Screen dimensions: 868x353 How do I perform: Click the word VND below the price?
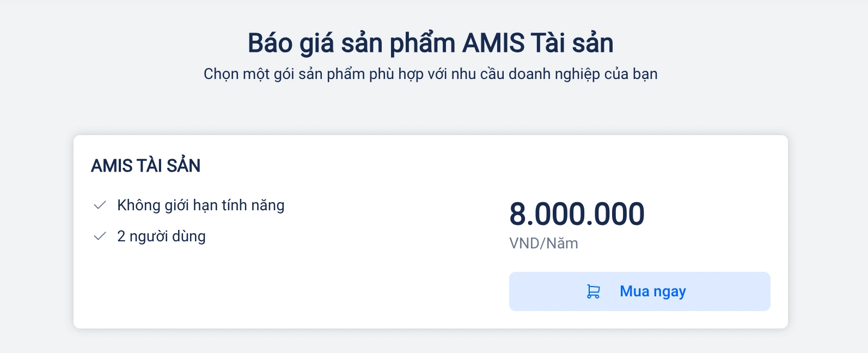tap(524, 243)
